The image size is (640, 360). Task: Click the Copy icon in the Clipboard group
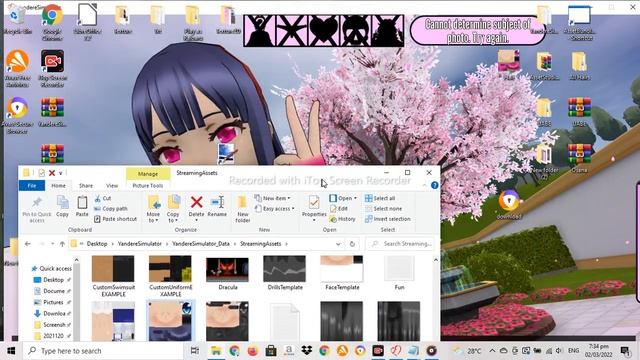coord(62,206)
